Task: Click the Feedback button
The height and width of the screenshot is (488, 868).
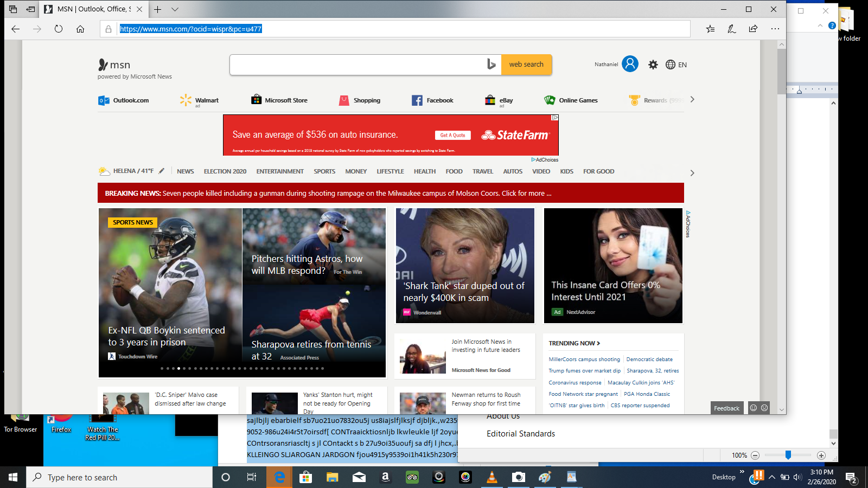Action: tap(726, 408)
